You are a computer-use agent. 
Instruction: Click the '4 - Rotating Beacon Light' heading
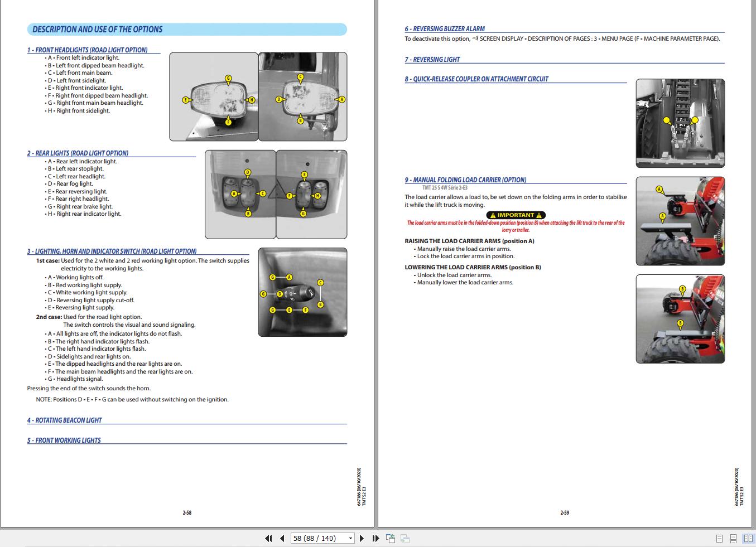click(x=65, y=420)
